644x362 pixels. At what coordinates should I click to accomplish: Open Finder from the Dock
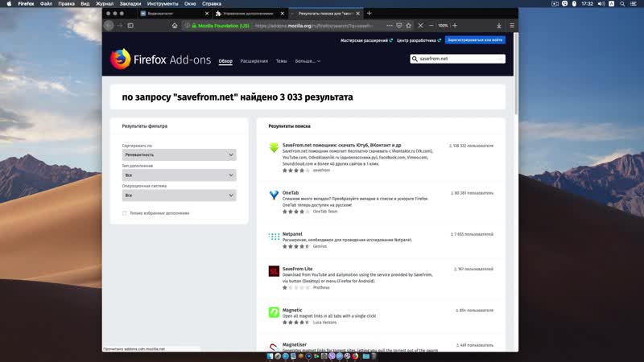tap(270, 356)
